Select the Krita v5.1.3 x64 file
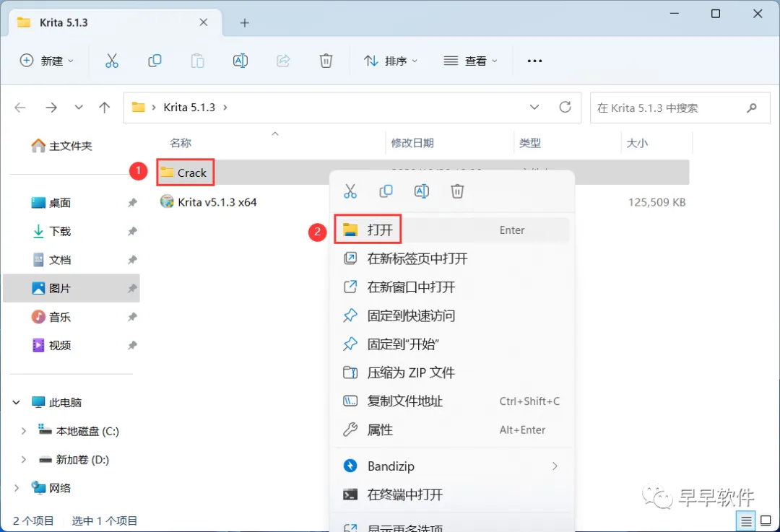Screen dimensions: 780x532 tap(209, 202)
